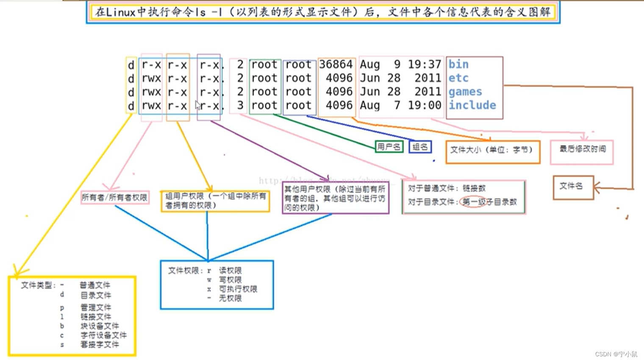Click 'Jun 28 2011' in the games row

pos(401,92)
